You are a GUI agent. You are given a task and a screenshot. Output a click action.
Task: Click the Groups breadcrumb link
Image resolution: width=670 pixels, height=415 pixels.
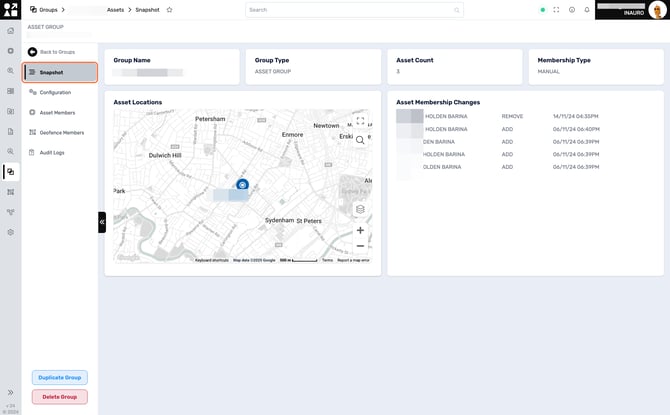tap(48, 10)
